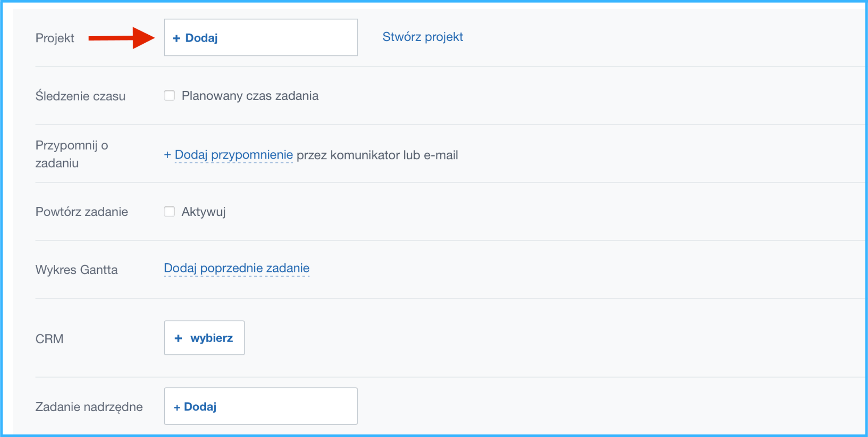The width and height of the screenshot is (868, 437).
Task: Click the 'Zadanie nadrzędne' row label
Action: (89, 407)
